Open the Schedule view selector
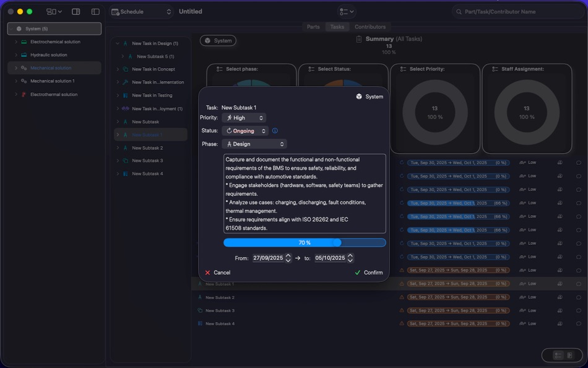The height and width of the screenshot is (368, 588). [141, 12]
